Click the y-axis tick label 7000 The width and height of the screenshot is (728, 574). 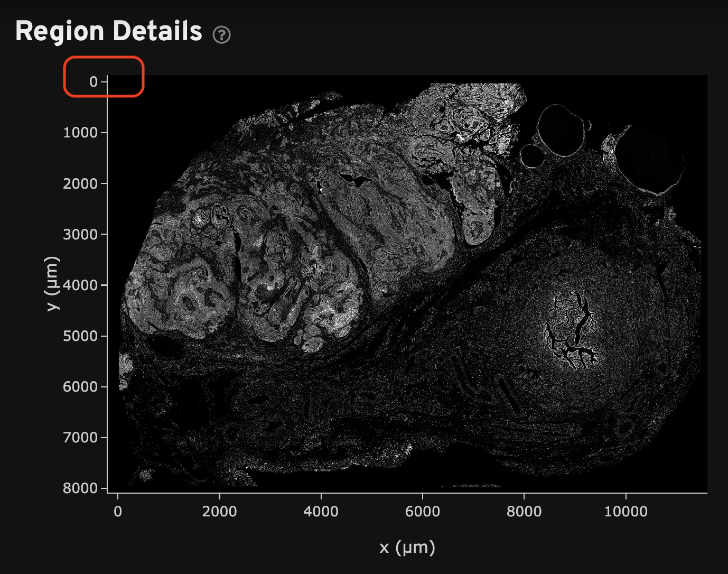(81, 437)
